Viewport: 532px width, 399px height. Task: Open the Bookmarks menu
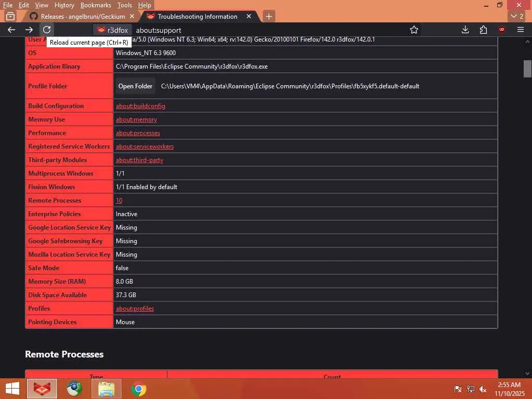point(96,5)
